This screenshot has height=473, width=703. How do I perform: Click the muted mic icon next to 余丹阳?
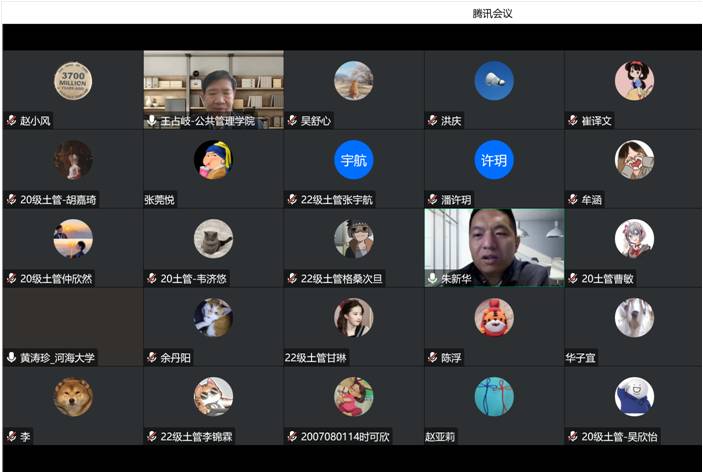(151, 357)
